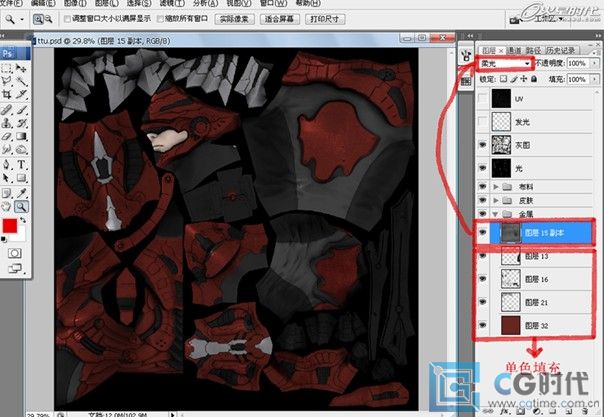Hide the 灰图 layer
Screen dimensions: 604x417
point(482,145)
